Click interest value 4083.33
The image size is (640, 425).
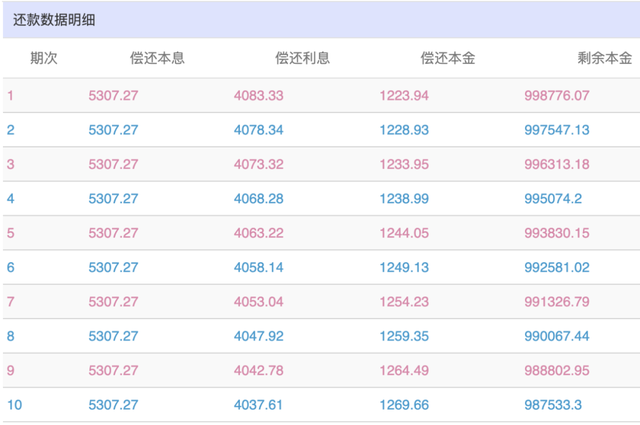point(258,96)
